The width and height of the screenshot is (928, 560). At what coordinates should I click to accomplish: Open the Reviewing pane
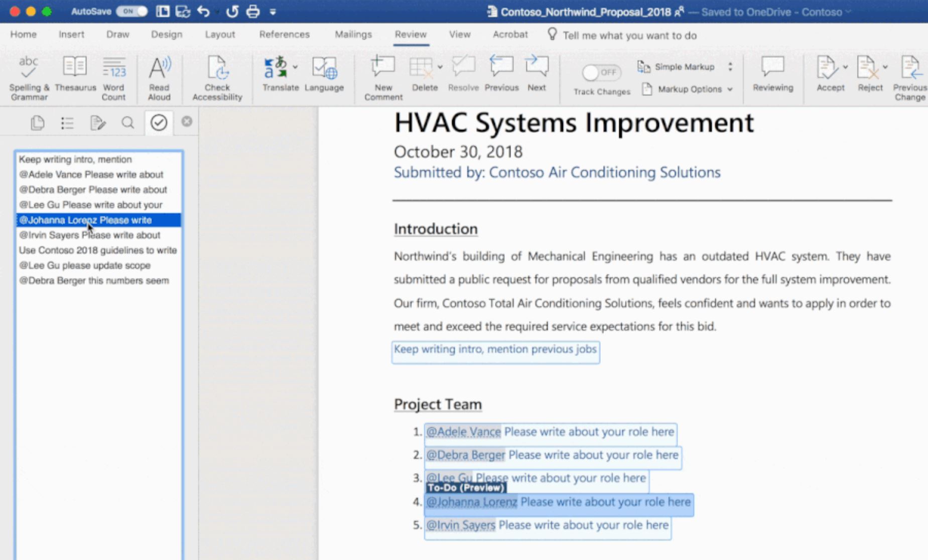[773, 74]
